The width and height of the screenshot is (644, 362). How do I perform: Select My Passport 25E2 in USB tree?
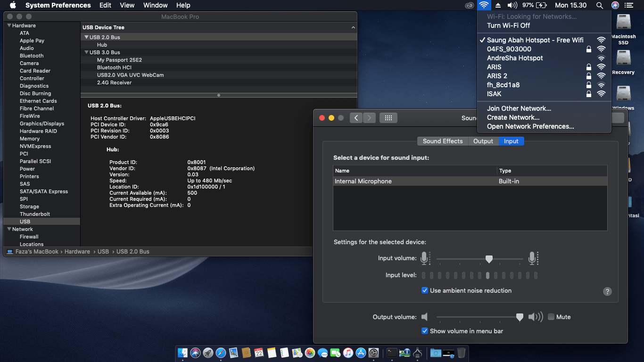[x=119, y=60]
